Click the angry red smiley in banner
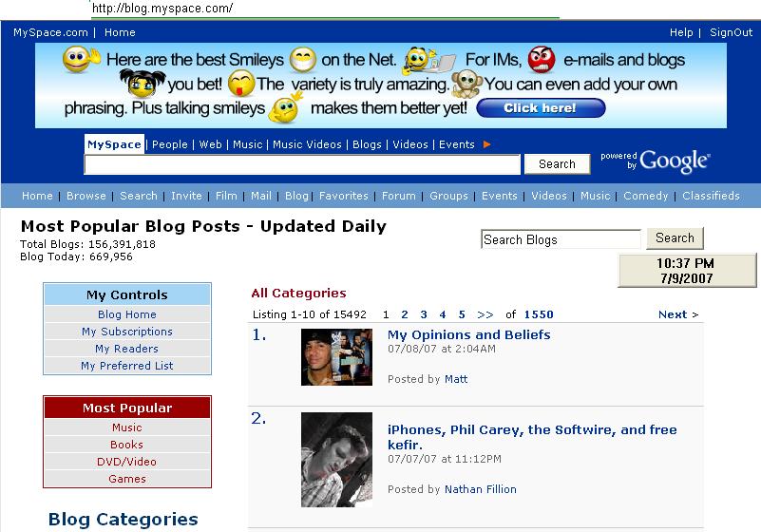 (x=542, y=59)
